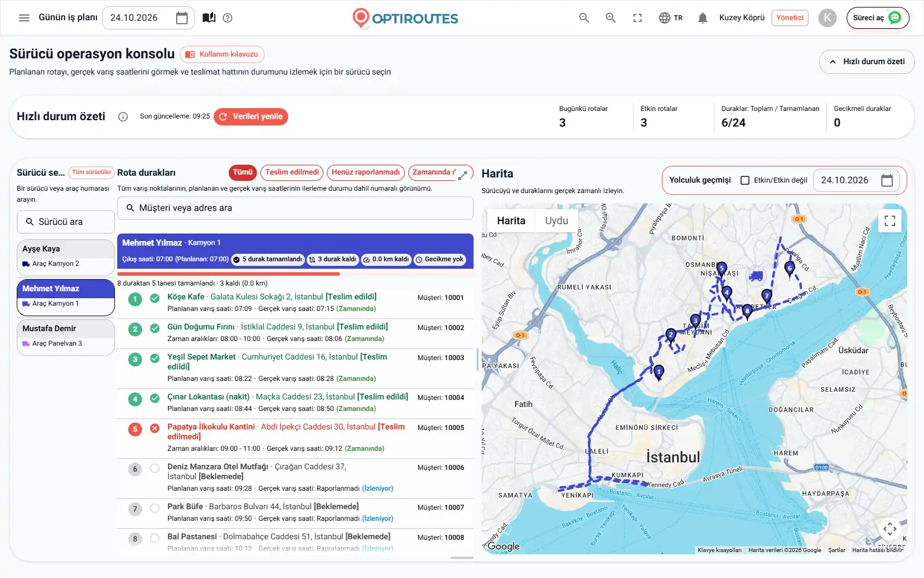Toggle the Etkin/Etkin değil checkbox

(x=745, y=180)
